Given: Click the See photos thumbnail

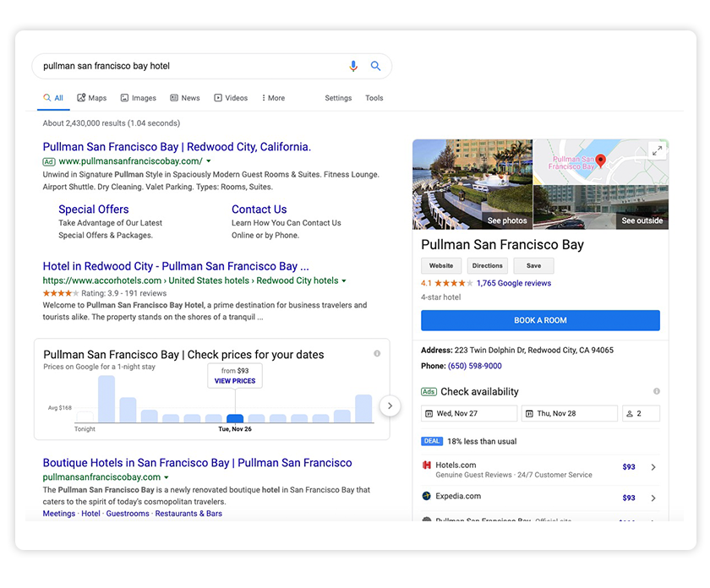Looking at the screenshot, I should (x=472, y=184).
